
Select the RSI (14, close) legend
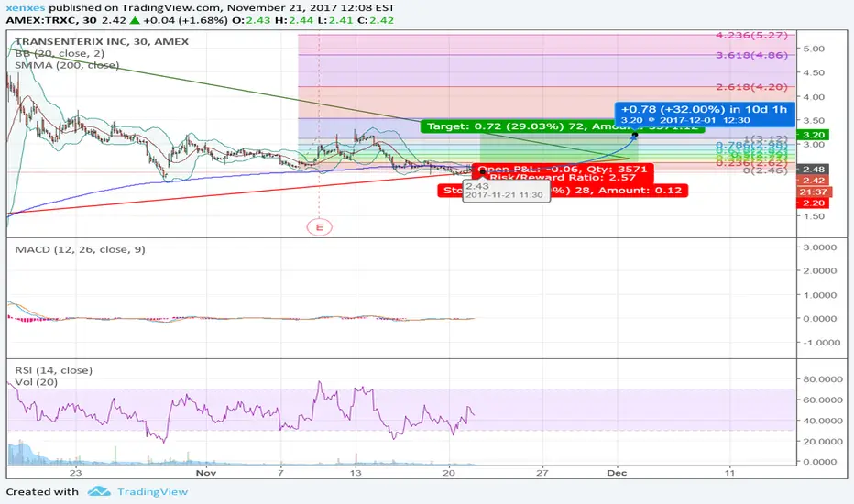pos(53,370)
